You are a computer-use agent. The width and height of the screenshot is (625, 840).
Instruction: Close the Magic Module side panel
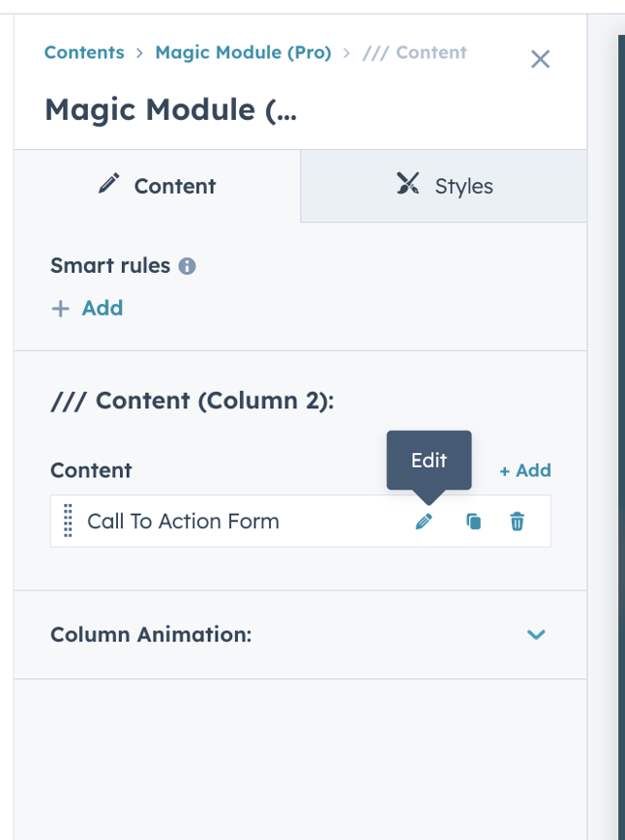click(x=541, y=59)
